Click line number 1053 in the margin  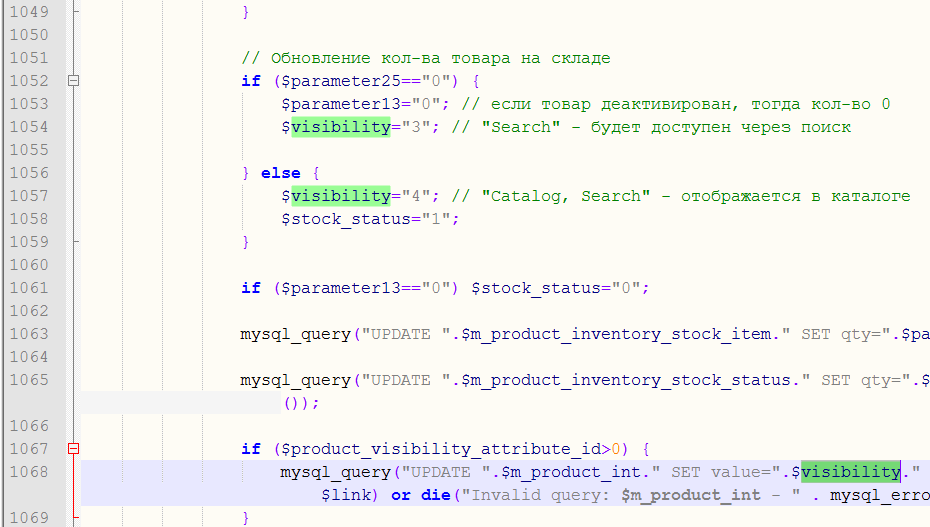28,104
